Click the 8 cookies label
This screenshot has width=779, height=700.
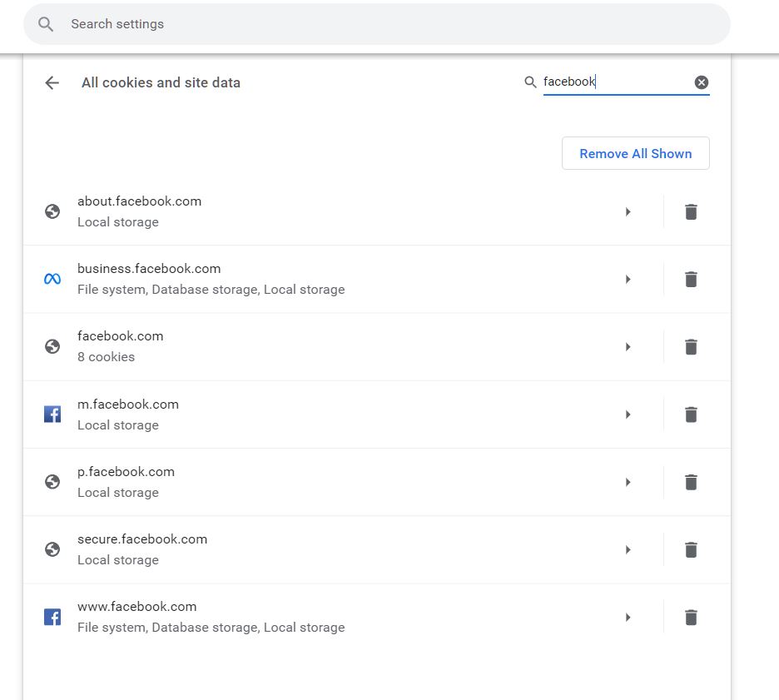pos(107,357)
